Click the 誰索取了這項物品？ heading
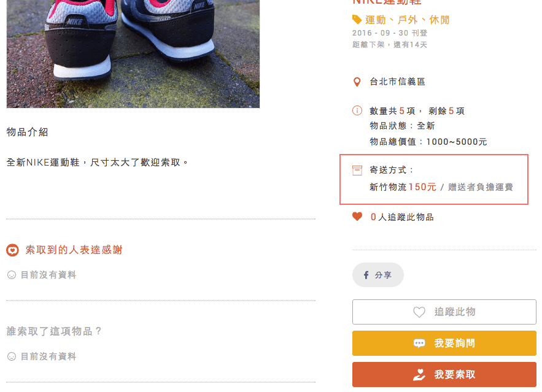 point(54,331)
